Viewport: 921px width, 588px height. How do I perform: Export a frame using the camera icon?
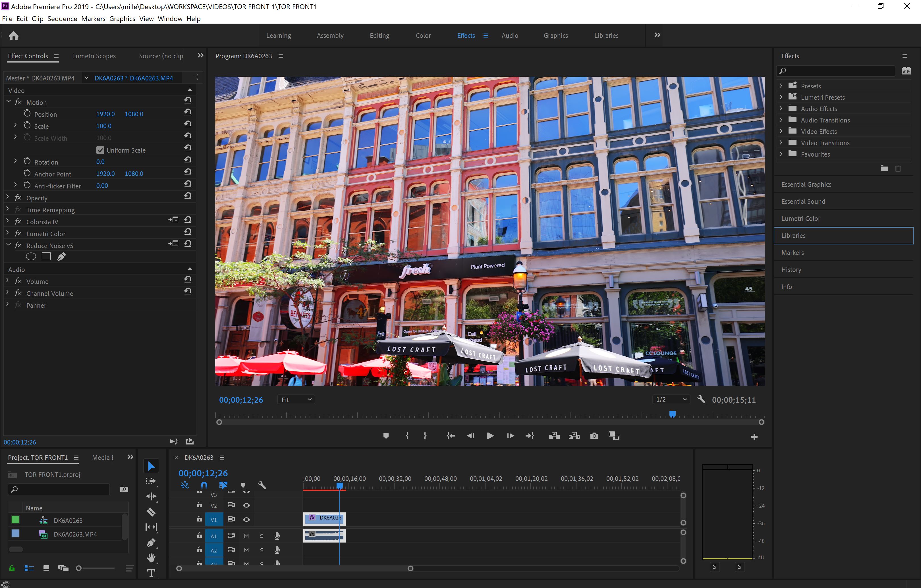point(594,435)
